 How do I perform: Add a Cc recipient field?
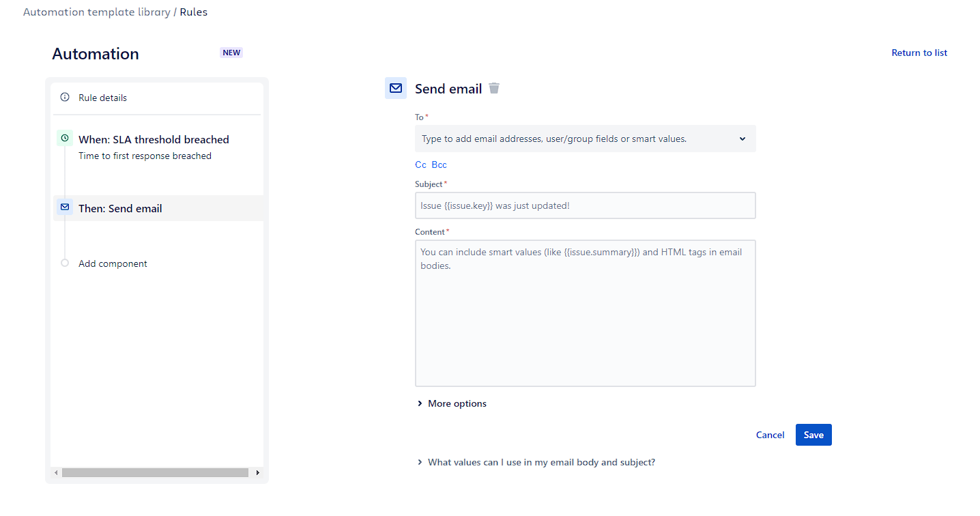pyautogui.click(x=419, y=164)
